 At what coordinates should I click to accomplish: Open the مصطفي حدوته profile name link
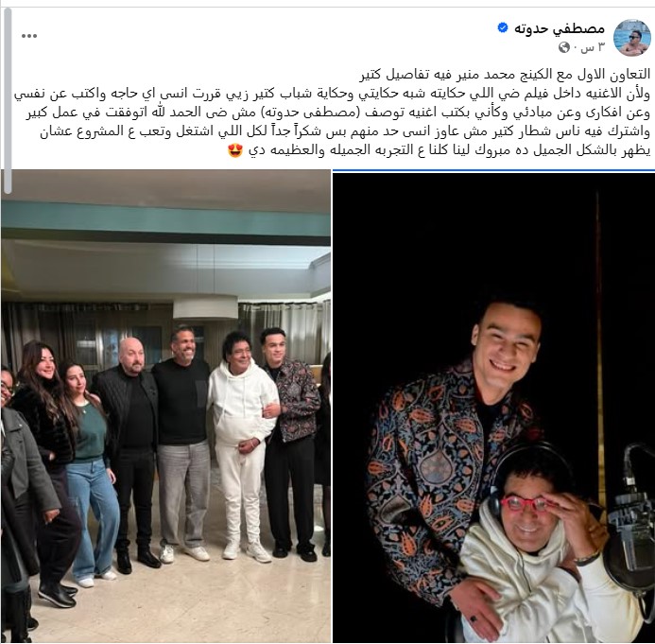tap(560, 28)
